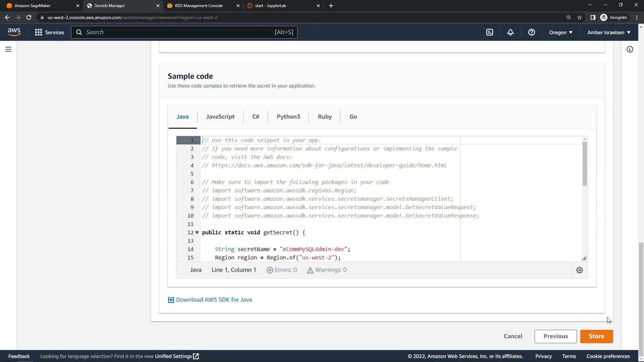Open the Services grid menu
Viewport: 644px width, 362px height.
(49, 32)
